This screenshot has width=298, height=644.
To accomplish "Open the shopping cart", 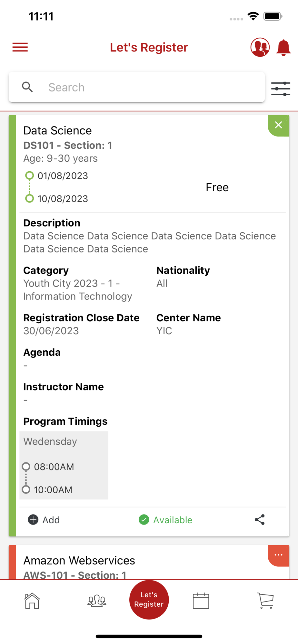I will (x=266, y=601).
